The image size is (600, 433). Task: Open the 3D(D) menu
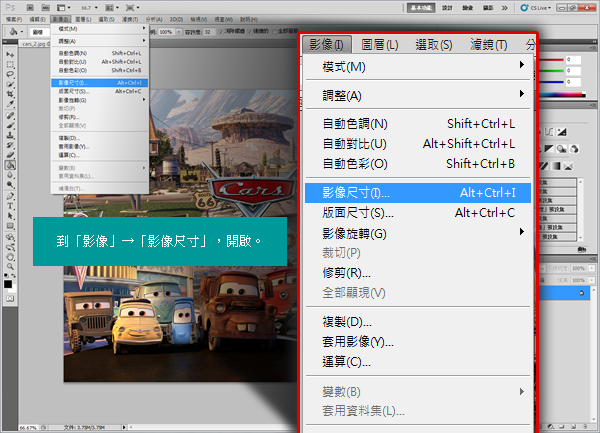pyautogui.click(x=176, y=19)
